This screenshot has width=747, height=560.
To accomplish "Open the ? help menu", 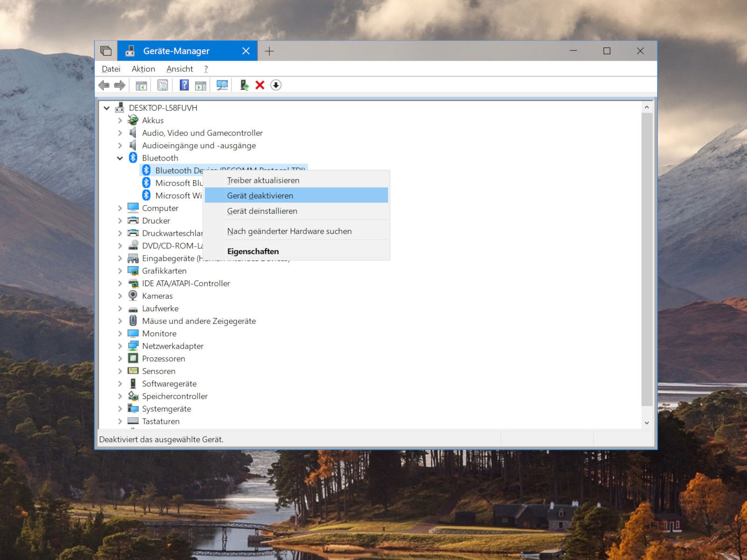I will coord(206,69).
